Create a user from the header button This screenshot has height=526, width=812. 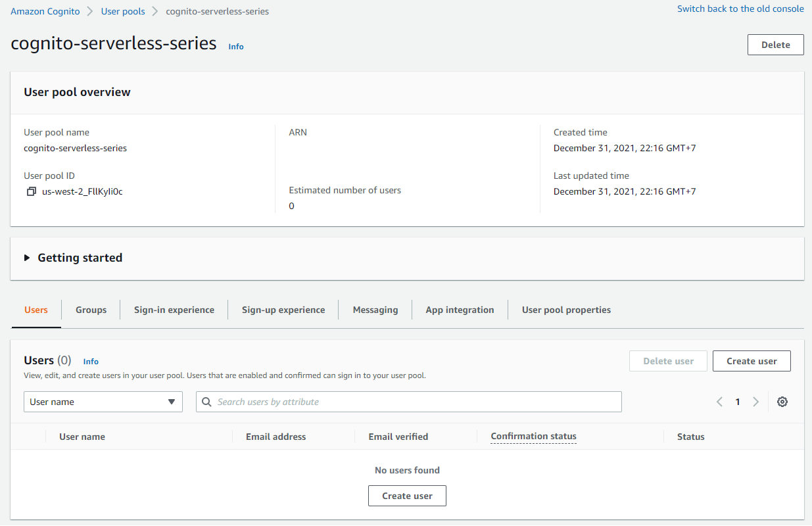click(x=752, y=360)
